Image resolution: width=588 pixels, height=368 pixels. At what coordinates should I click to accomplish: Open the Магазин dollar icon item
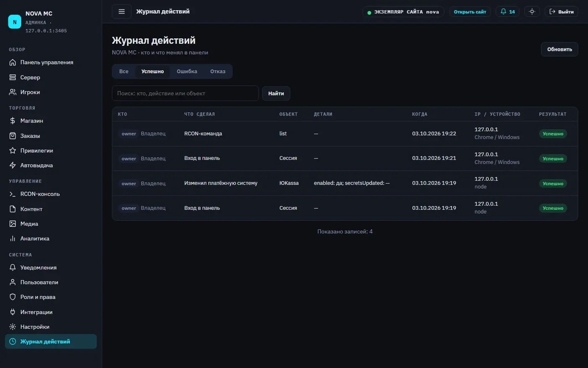13,121
